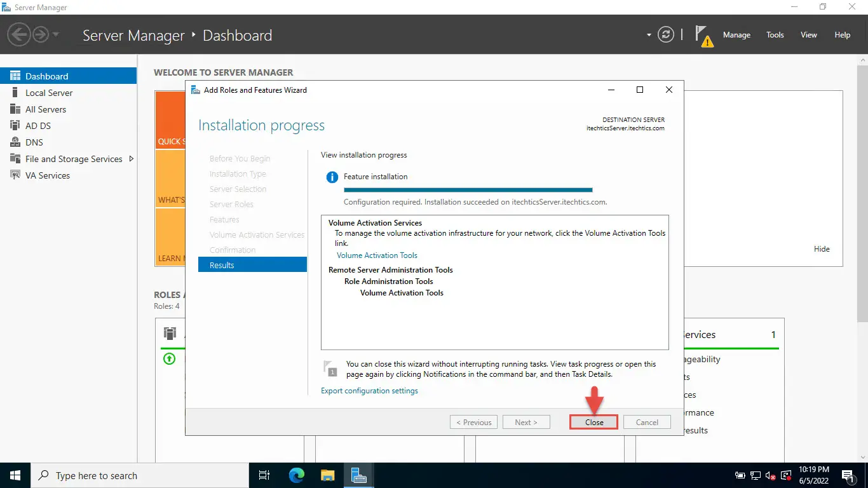Click the Cancel button in the wizard
868x488 pixels.
647,422
